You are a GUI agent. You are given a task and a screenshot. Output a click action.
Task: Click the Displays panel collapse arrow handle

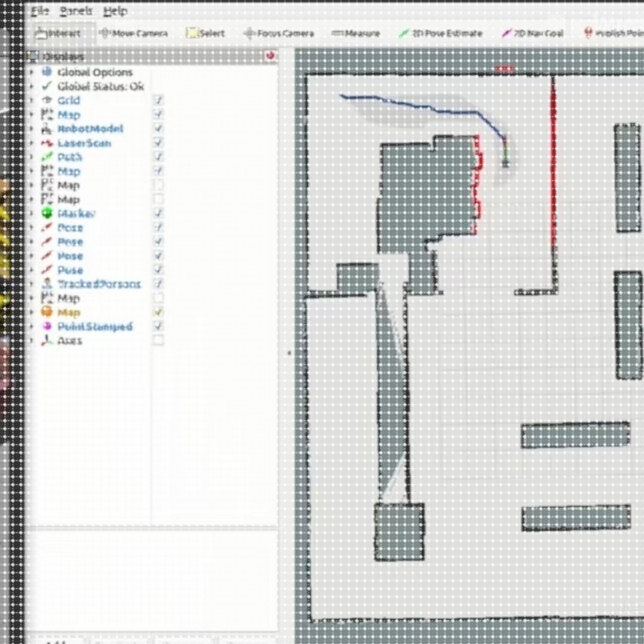[x=289, y=353]
